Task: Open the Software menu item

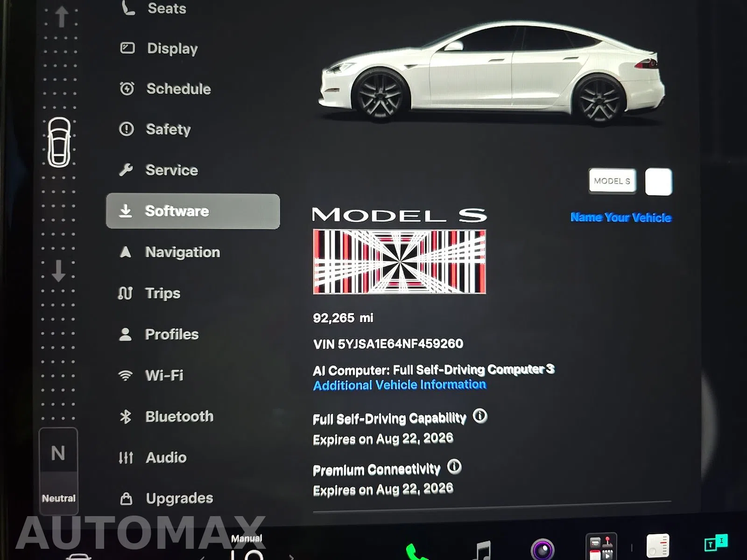Action: pyautogui.click(x=193, y=211)
